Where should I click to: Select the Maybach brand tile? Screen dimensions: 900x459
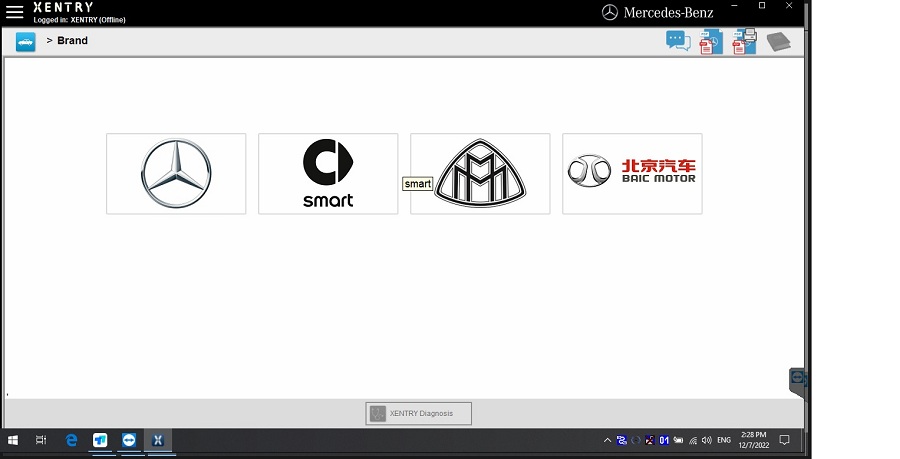(480, 174)
